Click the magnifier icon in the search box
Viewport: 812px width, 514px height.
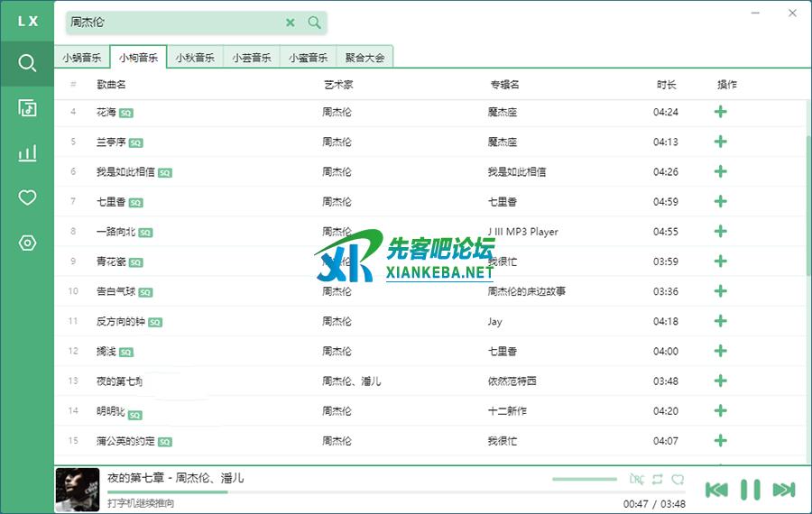314,23
